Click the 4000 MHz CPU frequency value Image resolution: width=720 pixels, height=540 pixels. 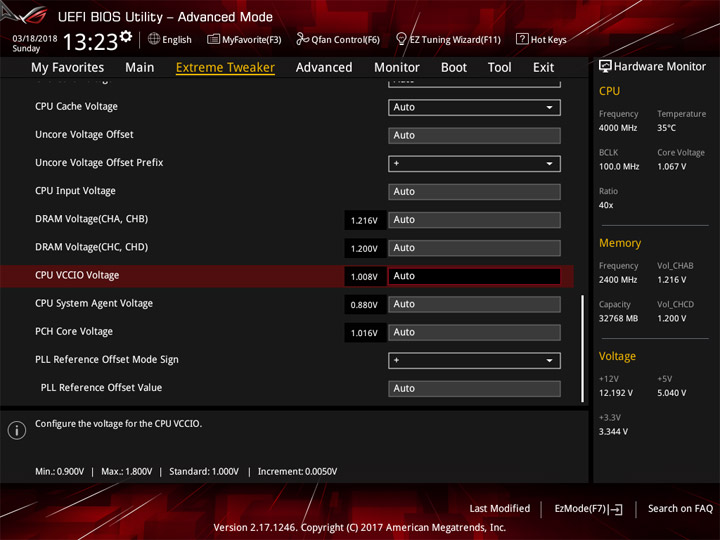pos(618,128)
